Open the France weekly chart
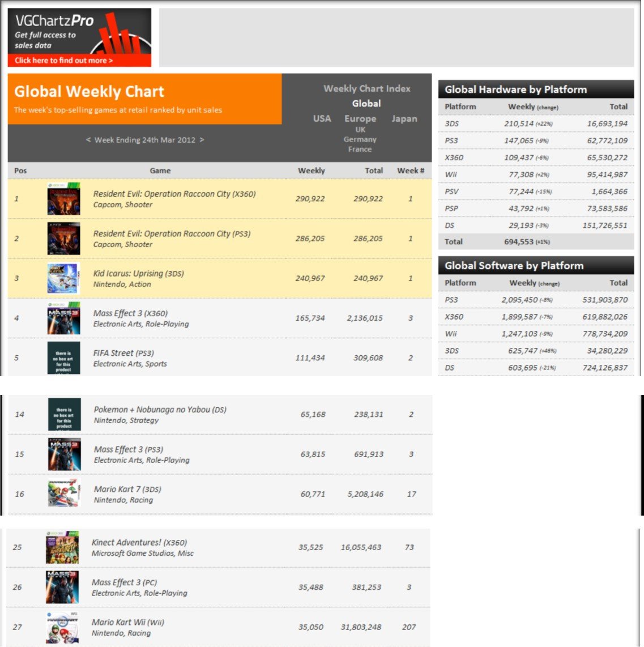The width and height of the screenshot is (644, 647). 360,150
